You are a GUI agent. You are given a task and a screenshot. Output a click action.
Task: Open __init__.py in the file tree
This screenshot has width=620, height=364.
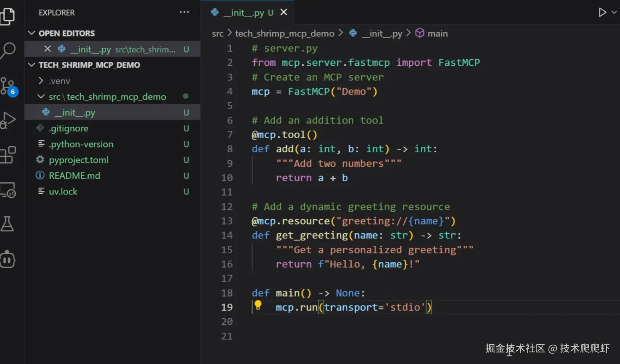[112, 113]
